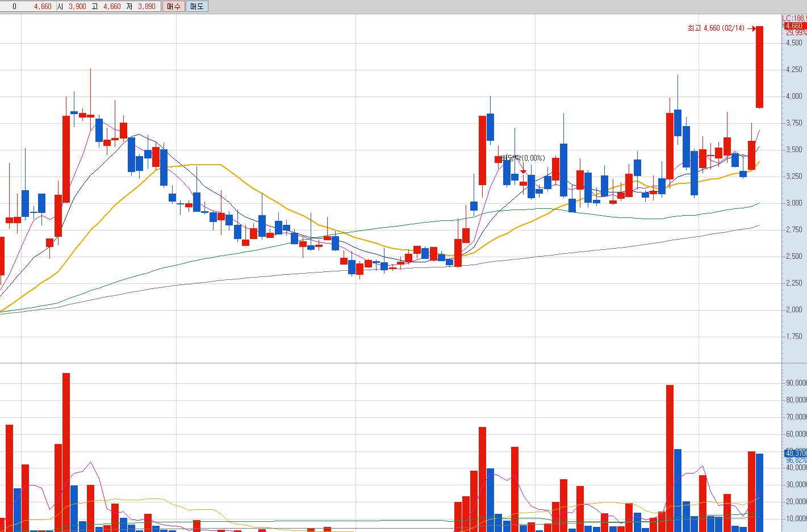
Task: Click the red 매수 buy button
Action: pos(173,6)
